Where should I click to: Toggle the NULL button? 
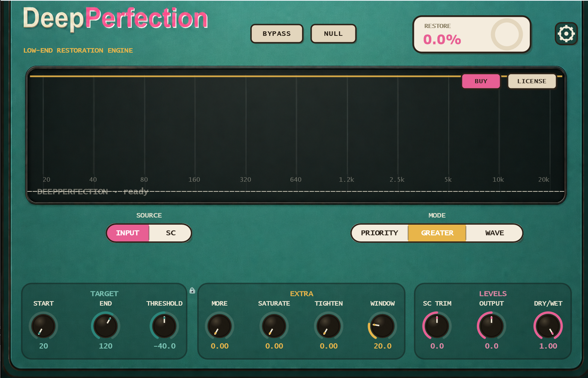(x=333, y=34)
